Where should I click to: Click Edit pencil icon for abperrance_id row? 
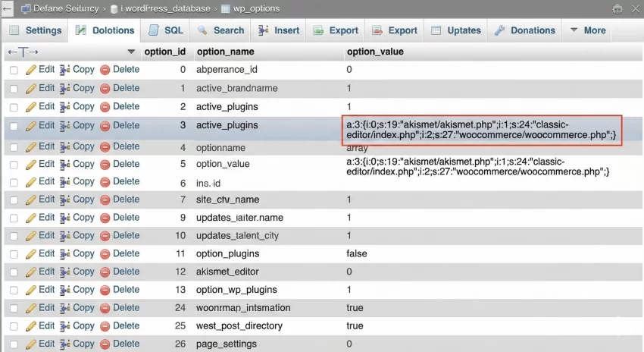[31, 70]
